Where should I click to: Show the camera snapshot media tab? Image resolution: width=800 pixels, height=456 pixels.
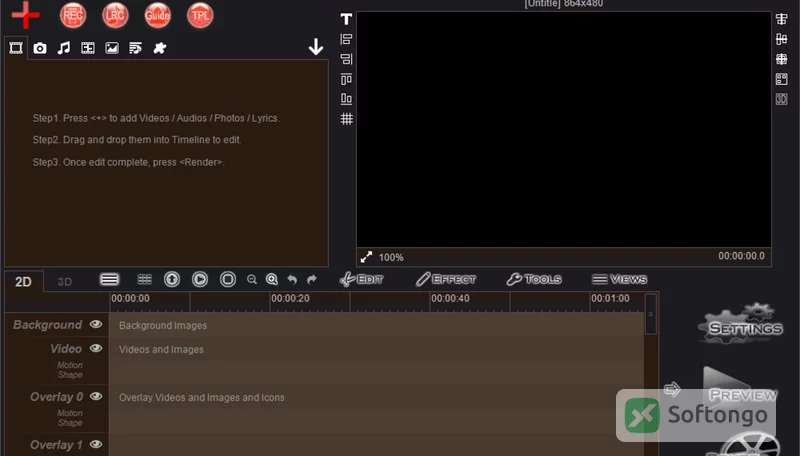(x=40, y=48)
